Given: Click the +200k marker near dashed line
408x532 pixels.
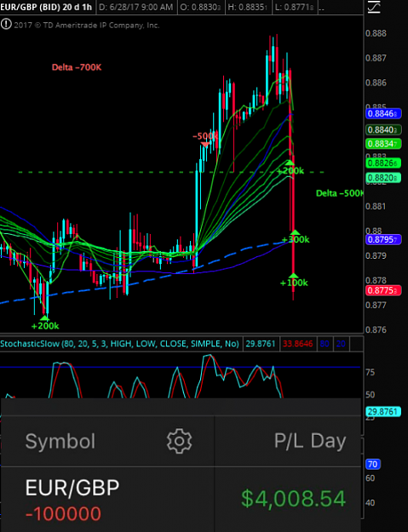Looking at the screenshot, I should pyautogui.click(x=290, y=168).
